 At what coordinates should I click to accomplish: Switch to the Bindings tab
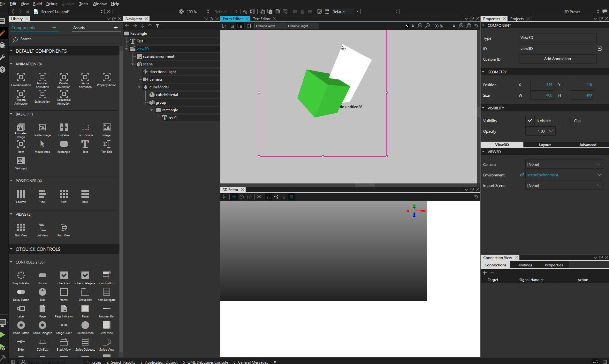coord(524,265)
